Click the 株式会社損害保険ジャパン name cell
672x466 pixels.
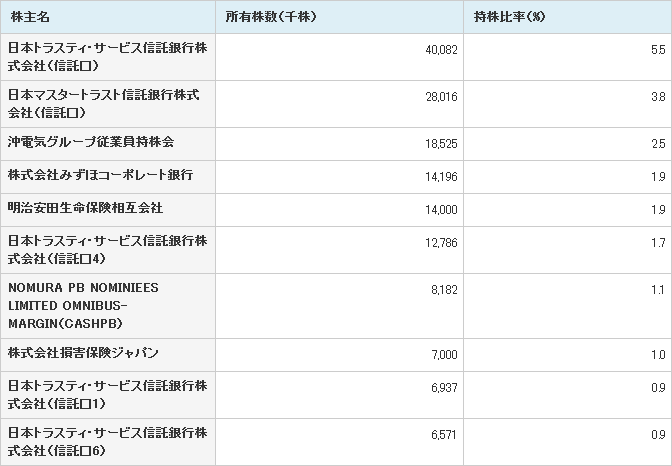coord(108,355)
